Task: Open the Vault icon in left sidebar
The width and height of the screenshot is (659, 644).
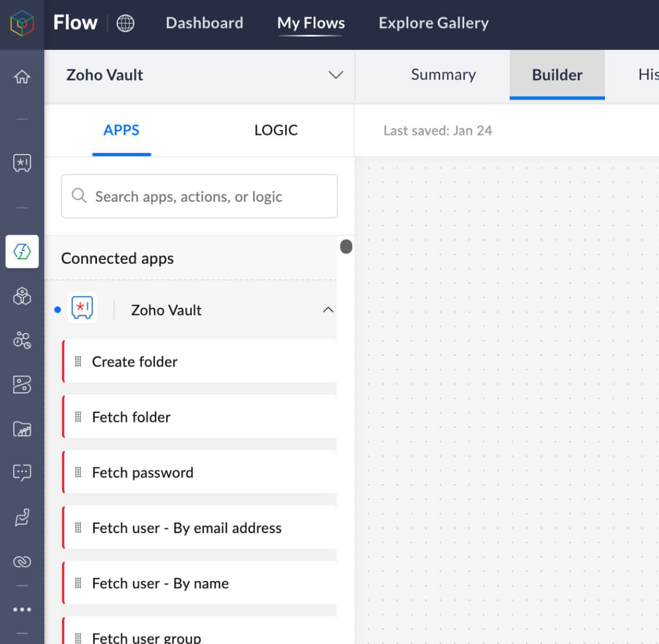Action: coord(22,163)
